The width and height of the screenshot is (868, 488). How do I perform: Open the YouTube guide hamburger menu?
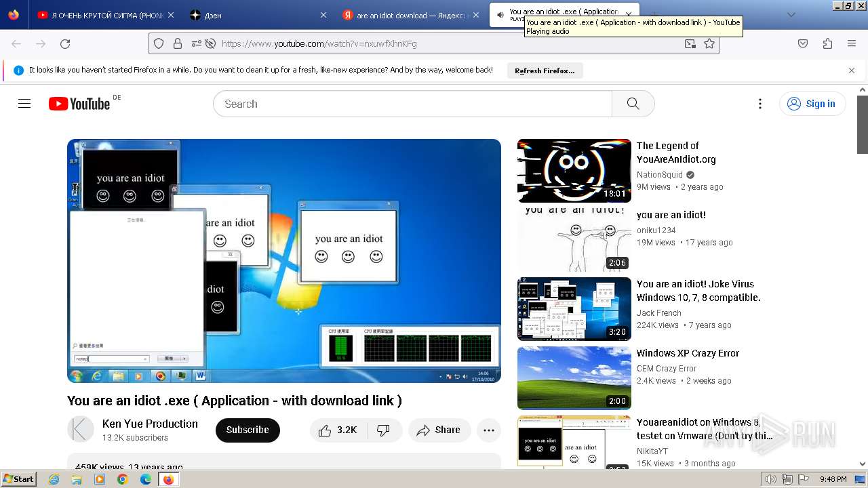pos(24,104)
